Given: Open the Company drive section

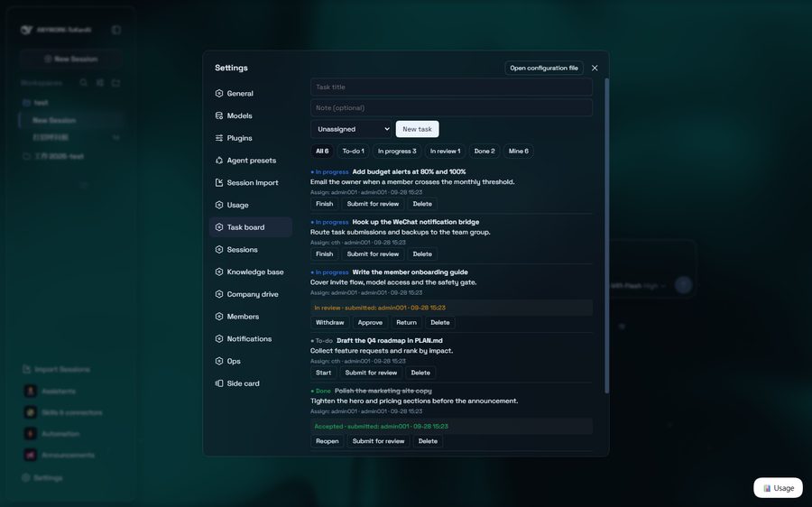Looking at the screenshot, I should 251,293.
